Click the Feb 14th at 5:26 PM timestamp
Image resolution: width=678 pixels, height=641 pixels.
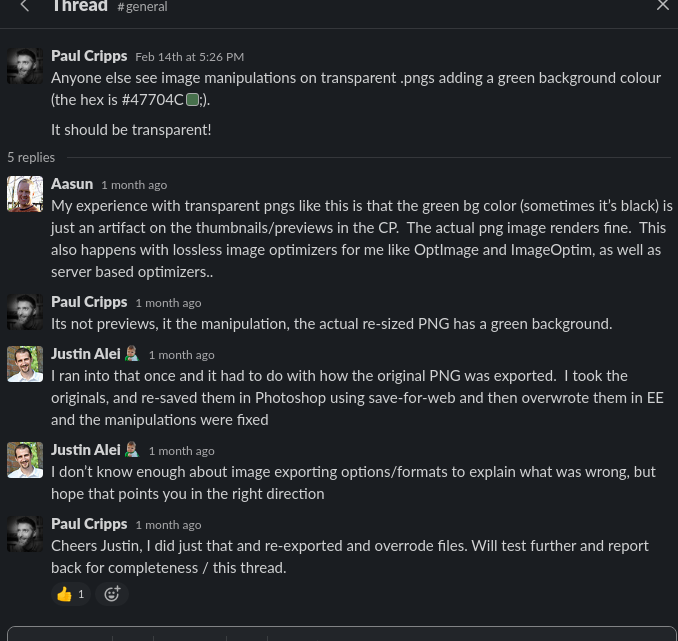click(189, 57)
